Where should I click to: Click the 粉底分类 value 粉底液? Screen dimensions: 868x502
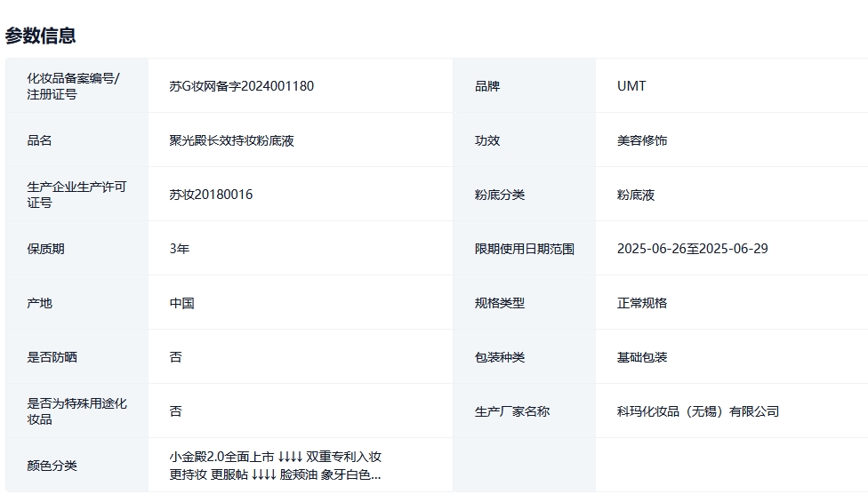(635, 195)
